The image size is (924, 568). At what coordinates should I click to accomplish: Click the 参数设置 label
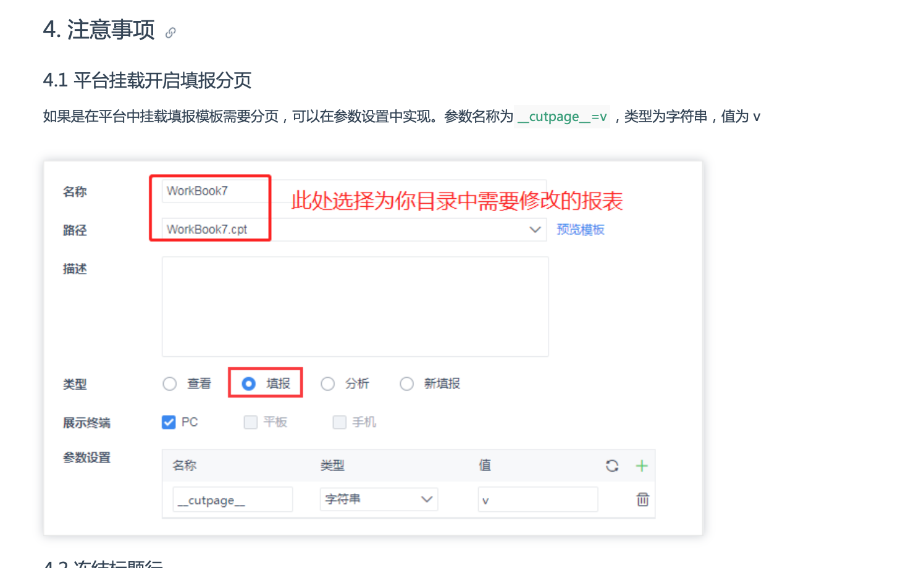point(86,457)
